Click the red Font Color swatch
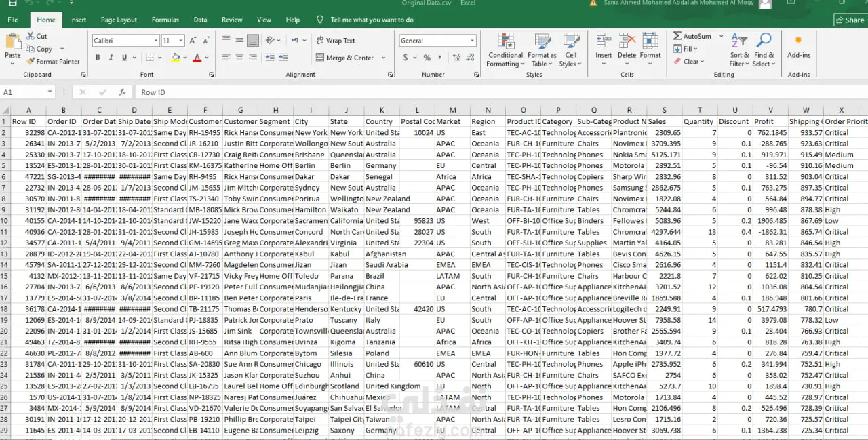Image resolution: width=868 pixels, height=440 pixels. coord(197,58)
